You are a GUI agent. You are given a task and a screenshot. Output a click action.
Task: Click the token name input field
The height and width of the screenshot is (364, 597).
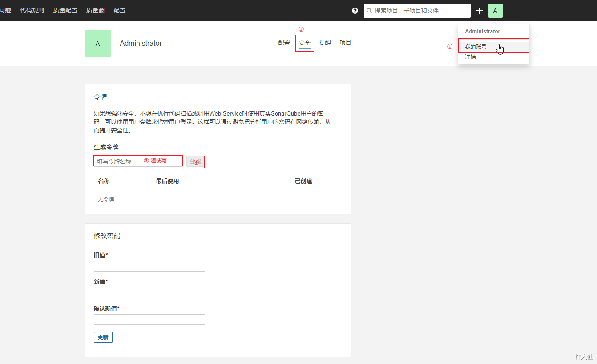coord(138,161)
